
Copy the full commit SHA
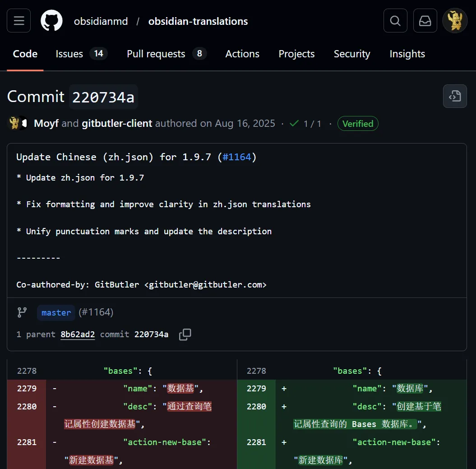pos(185,334)
